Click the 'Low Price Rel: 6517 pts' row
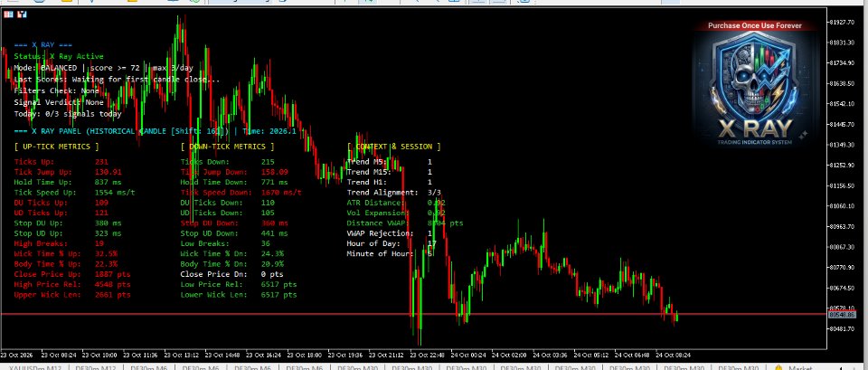The height and width of the screenshot is (370, 868). click(238, 285)
